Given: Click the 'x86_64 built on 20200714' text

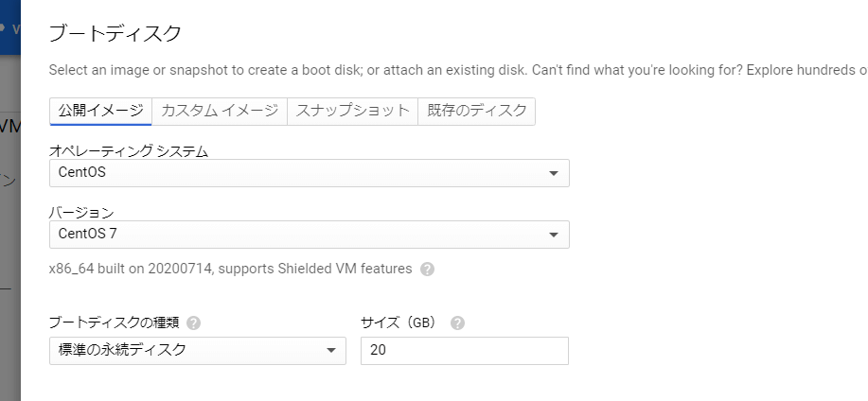Looking at the screenshot, I should pyautogui.click(x=230, y=269).
